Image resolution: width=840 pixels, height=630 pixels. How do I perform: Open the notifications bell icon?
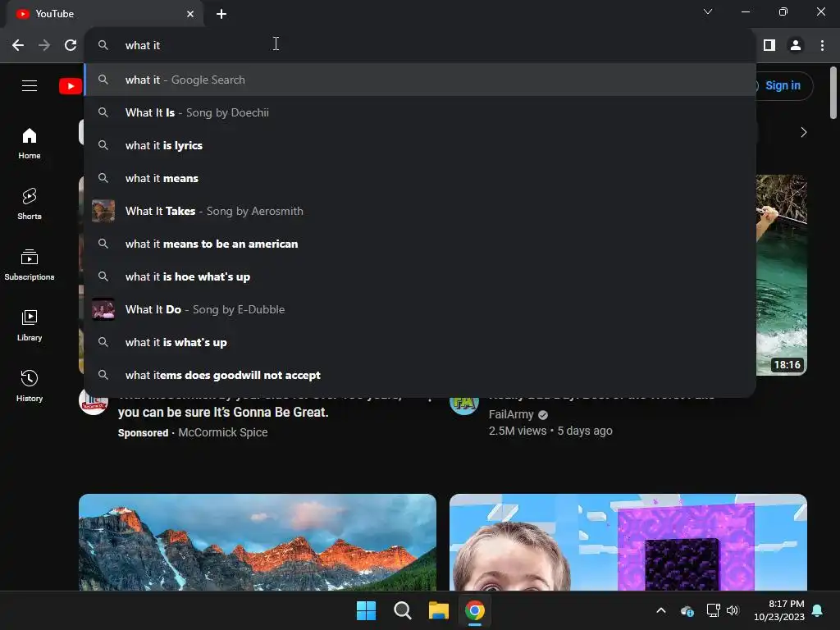pos(818,610)
